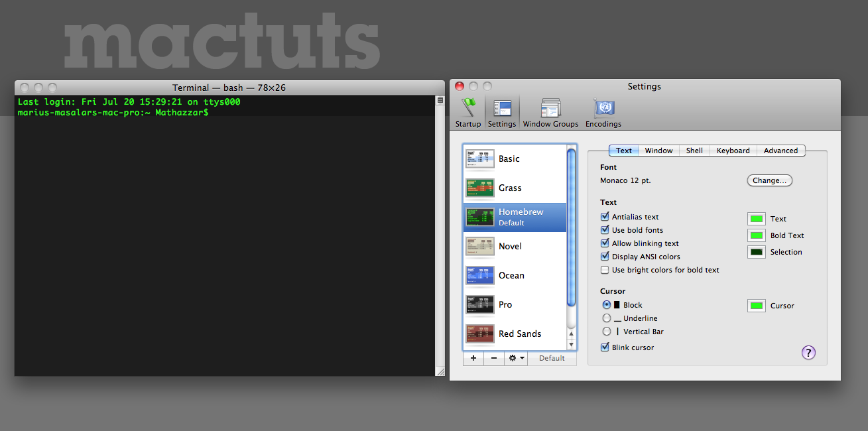Viewport: 868px width, 431px height.
Task: Select the Block cursor option
Action: pos(607,305)
